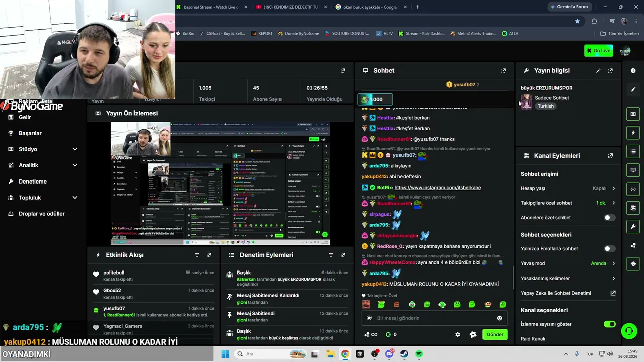Open the Chrome three-dot menu
This screenshot has height=362, width=644.
[637, 21]
